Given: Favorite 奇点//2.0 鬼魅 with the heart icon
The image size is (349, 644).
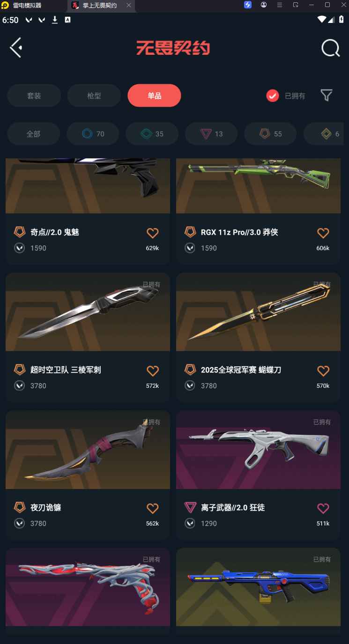Looking at the screenshot, I should [153, 233].
